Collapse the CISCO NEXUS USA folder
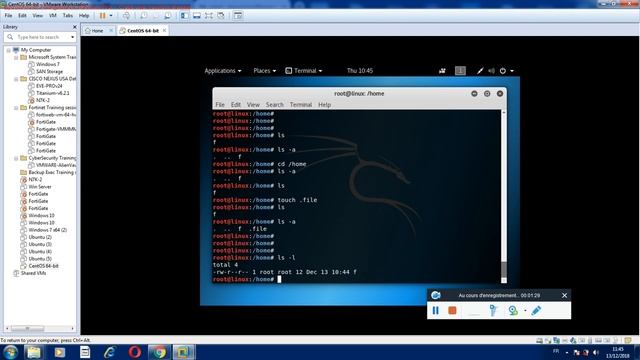This screenshot has height=360, width=640. 16,79
